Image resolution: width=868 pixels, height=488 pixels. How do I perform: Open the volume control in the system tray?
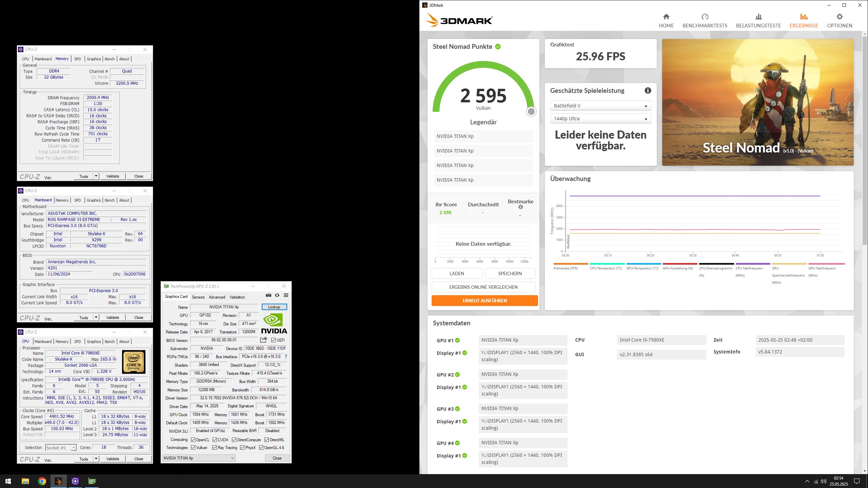click(823, 481)
